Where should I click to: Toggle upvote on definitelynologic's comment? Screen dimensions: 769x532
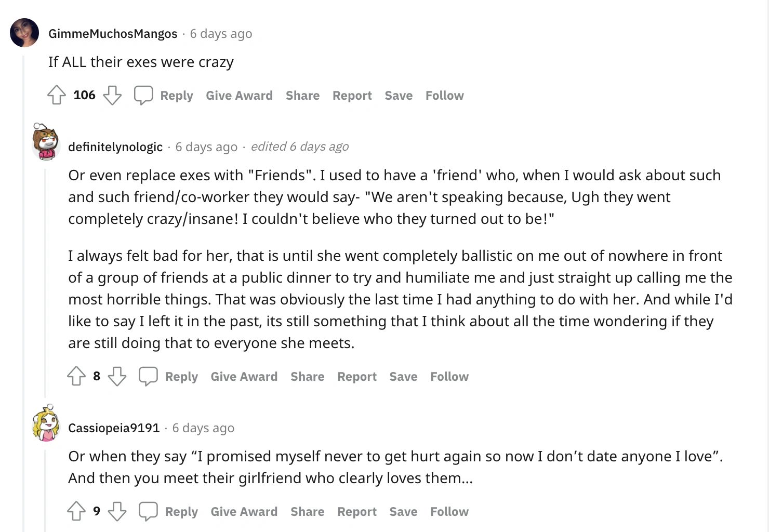pyautogui.click(x=76, y=376)
